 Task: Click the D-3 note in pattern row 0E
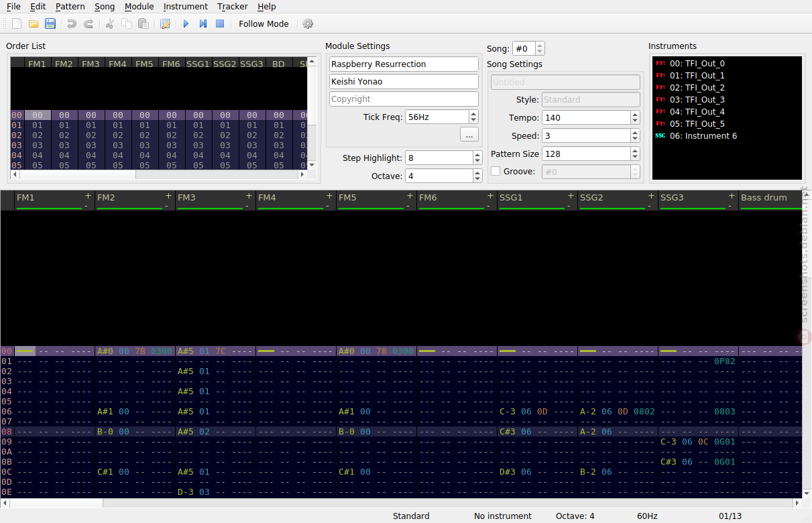[x=186, y=492]
